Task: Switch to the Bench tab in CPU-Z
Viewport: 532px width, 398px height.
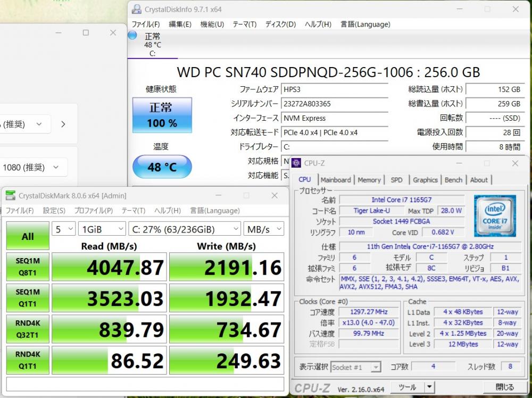Action: (x=453, y=180)
